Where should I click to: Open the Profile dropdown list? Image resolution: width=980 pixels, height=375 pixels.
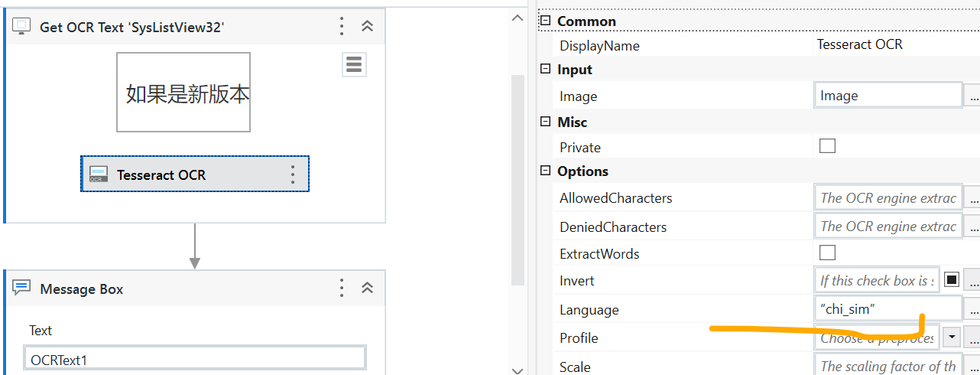click(952, 337)
